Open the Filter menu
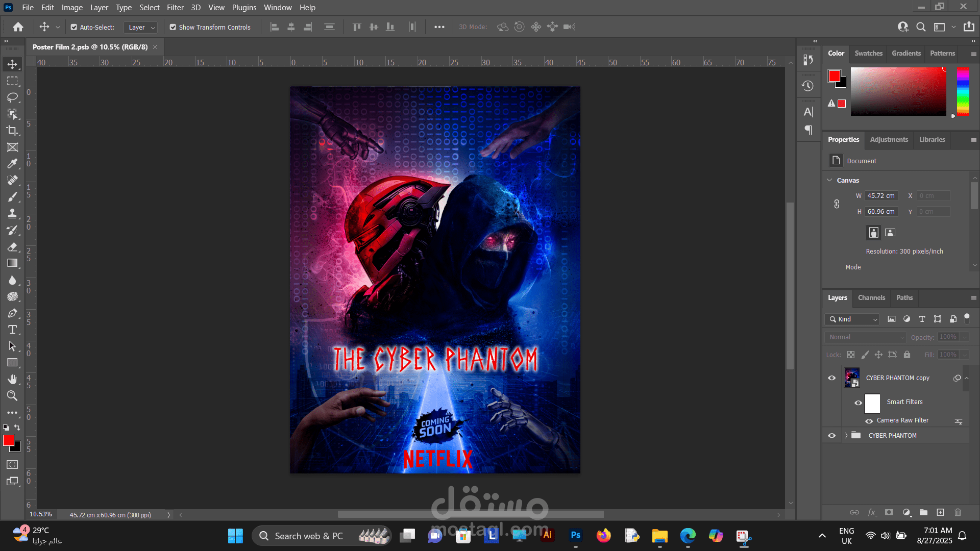 (x=175, y=8)
